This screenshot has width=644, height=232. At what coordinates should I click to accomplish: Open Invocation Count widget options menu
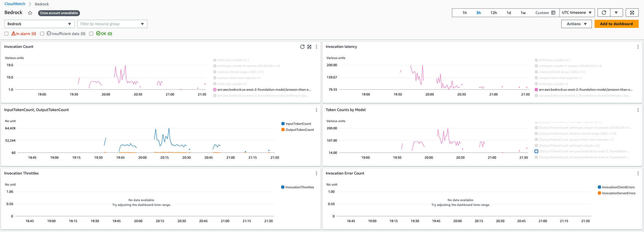point(316,47)
